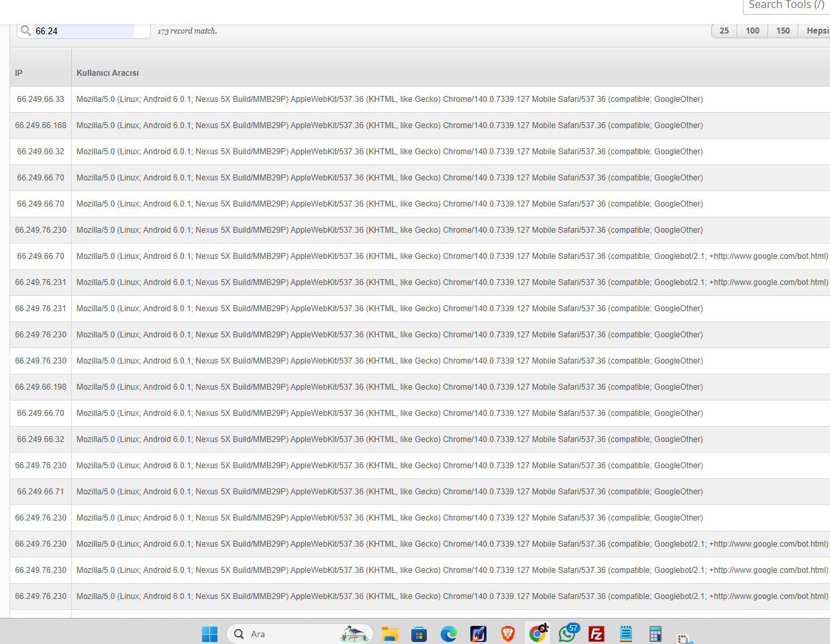This screenshot has width=830, height=644.
Task: Show all records with Hepsi button
Action: pyautogui.click(x=816, y=31)
